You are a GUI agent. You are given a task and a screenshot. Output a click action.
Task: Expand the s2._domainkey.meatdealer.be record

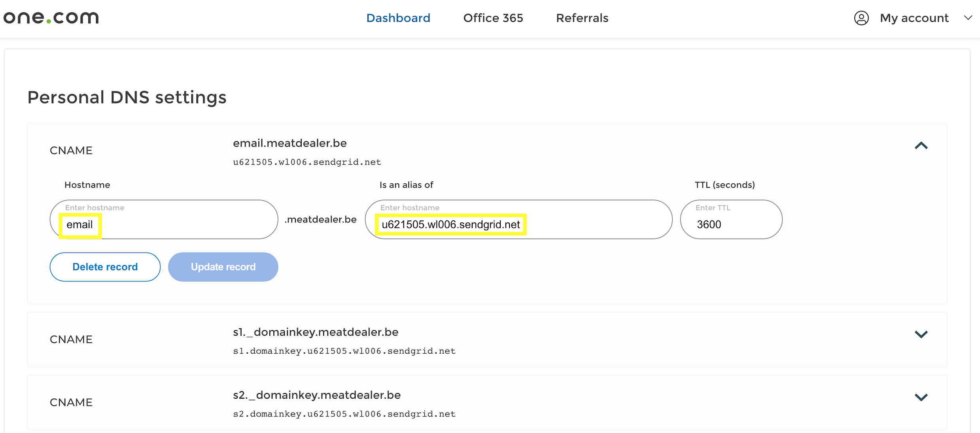pos(921,397)
